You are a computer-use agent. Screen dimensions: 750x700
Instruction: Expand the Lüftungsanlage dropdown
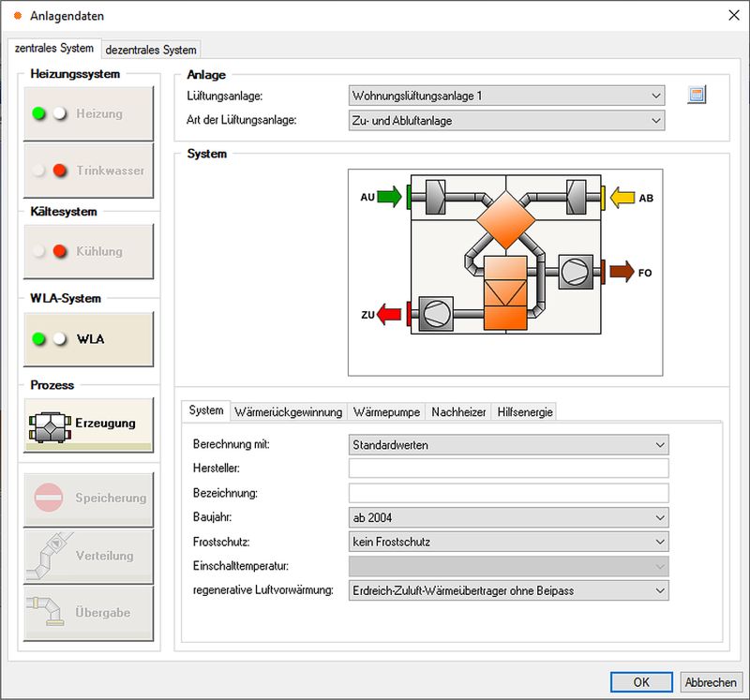pos(506,96)
